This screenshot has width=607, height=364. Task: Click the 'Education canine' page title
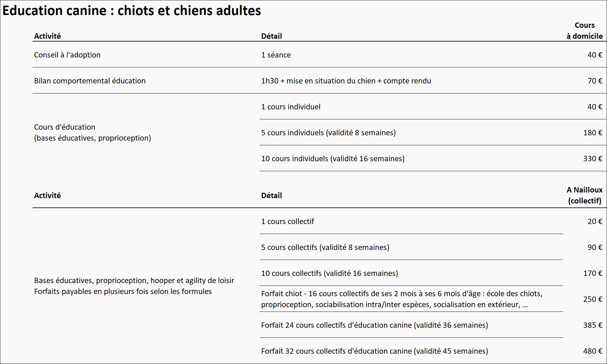click(x=131, y=11)
